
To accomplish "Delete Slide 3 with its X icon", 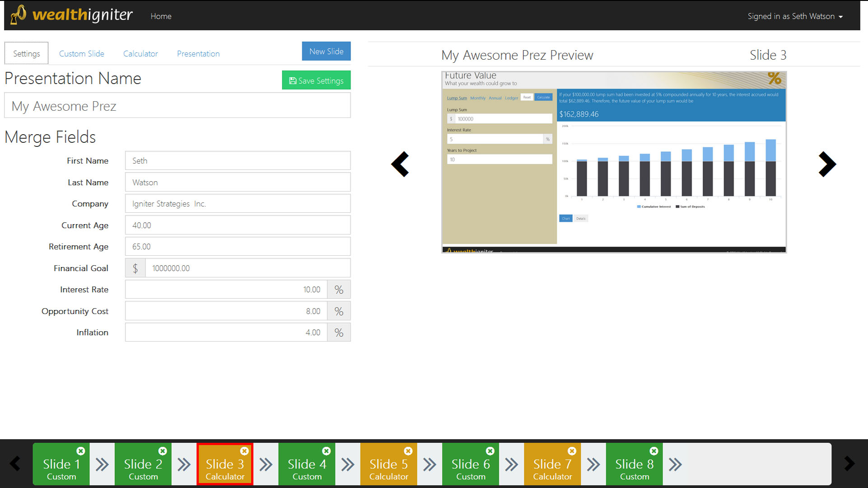I will coord(244,451).
